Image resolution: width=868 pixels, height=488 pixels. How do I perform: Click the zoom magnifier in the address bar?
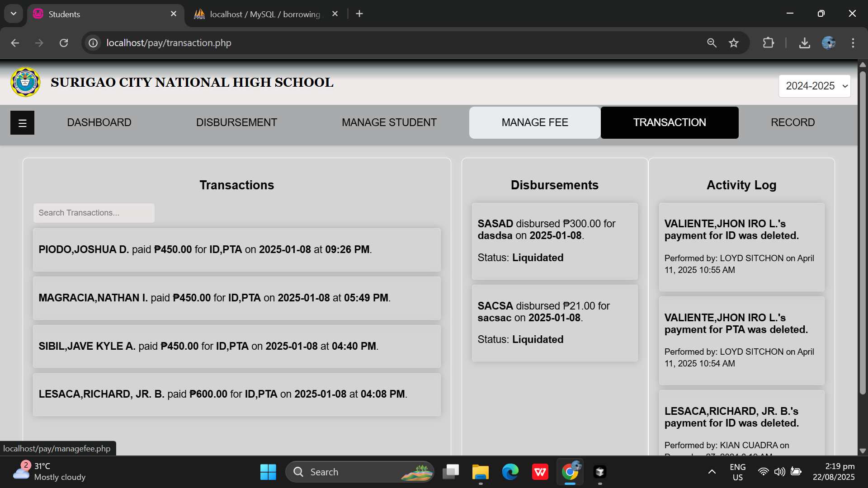coord(712,43)
